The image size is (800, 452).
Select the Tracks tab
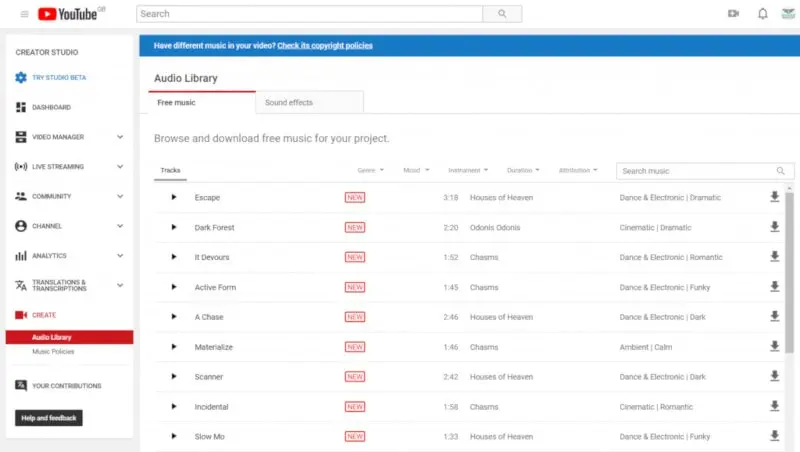tap(170, 170)
